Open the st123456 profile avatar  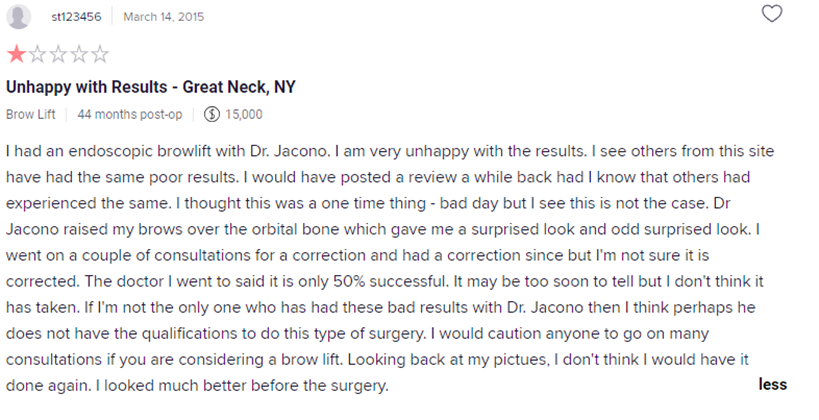point(18,17)
